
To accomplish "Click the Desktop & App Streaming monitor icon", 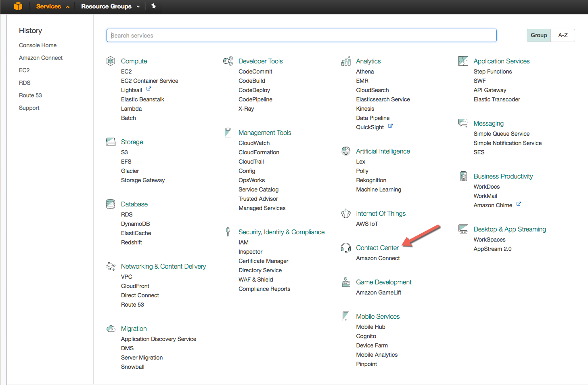I will (x=463, y=229).
